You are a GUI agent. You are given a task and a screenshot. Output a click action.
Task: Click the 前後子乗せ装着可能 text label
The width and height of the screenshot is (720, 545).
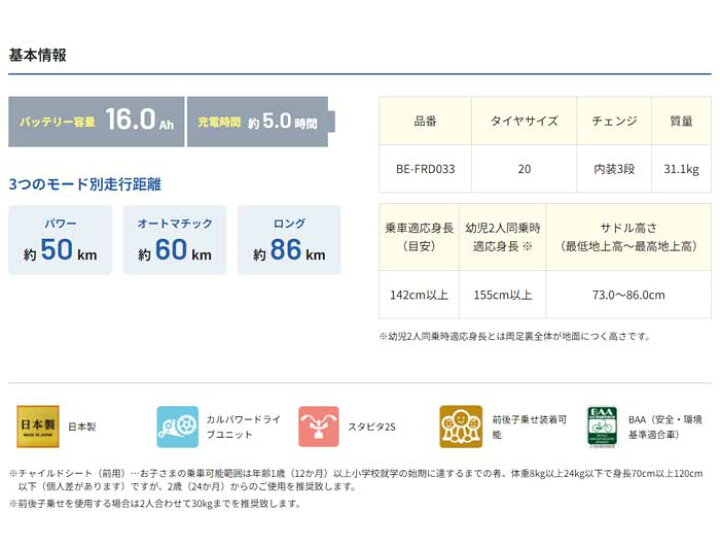529,427
